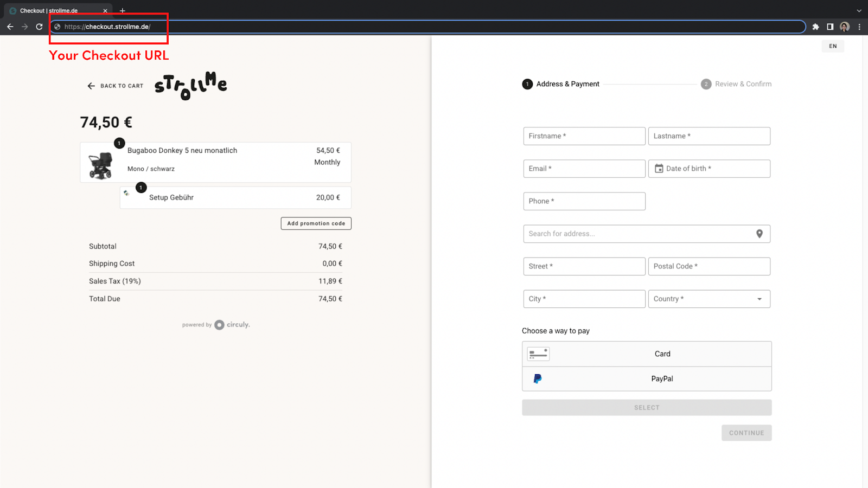Click the location pin in address search
868x488 pixels.
(759, 234)
